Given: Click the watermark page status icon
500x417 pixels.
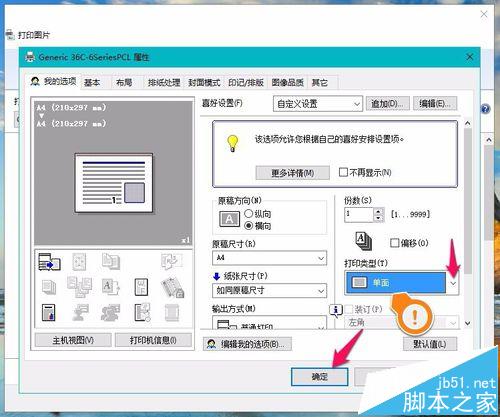Looking at the screenshot, I should (x=141, y=287).
